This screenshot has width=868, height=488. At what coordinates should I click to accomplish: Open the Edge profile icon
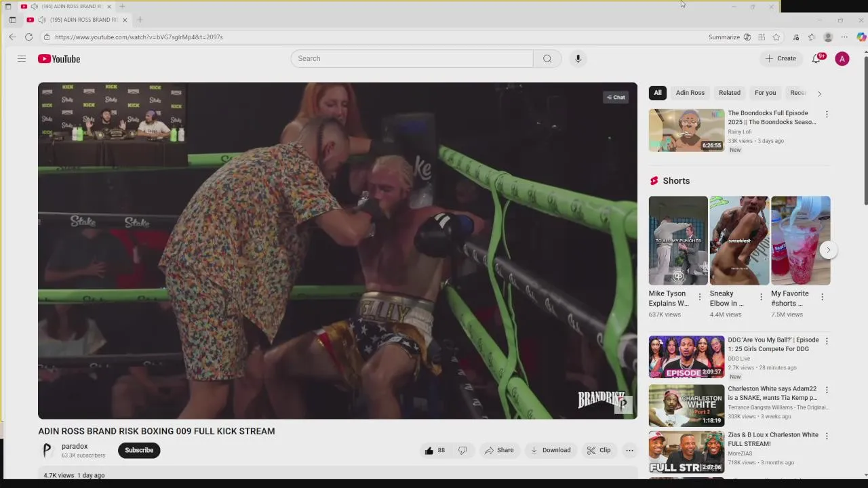pos(828,37)
